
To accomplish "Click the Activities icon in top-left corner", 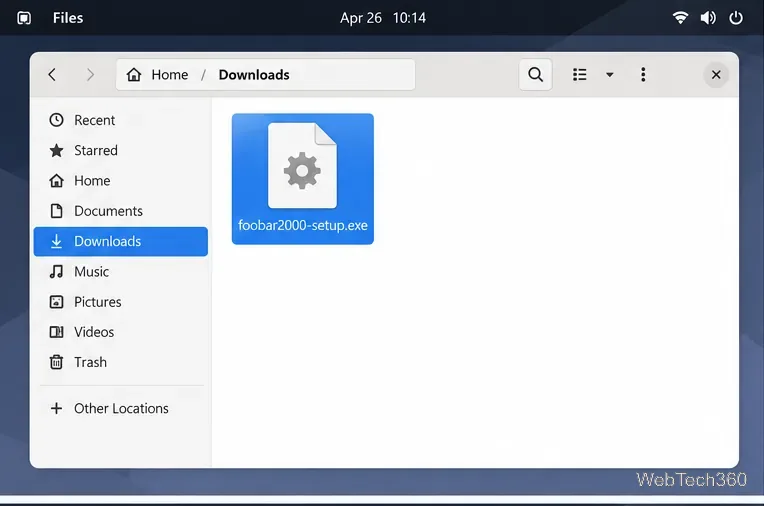I will 24,18.
